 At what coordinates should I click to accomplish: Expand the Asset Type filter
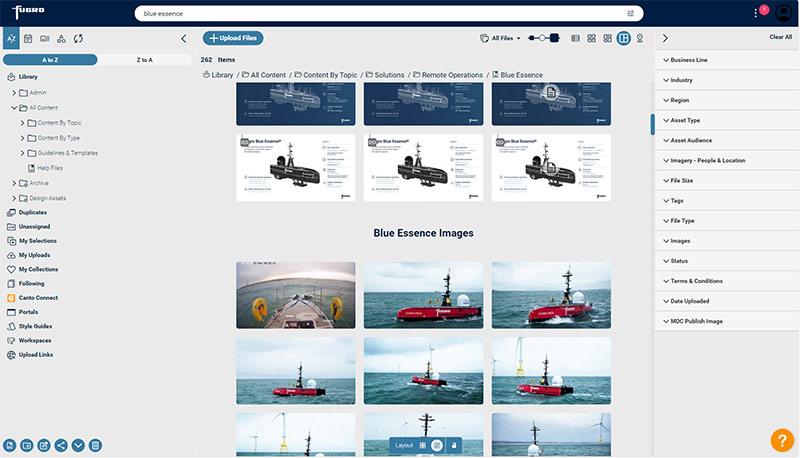pos(685,120)
